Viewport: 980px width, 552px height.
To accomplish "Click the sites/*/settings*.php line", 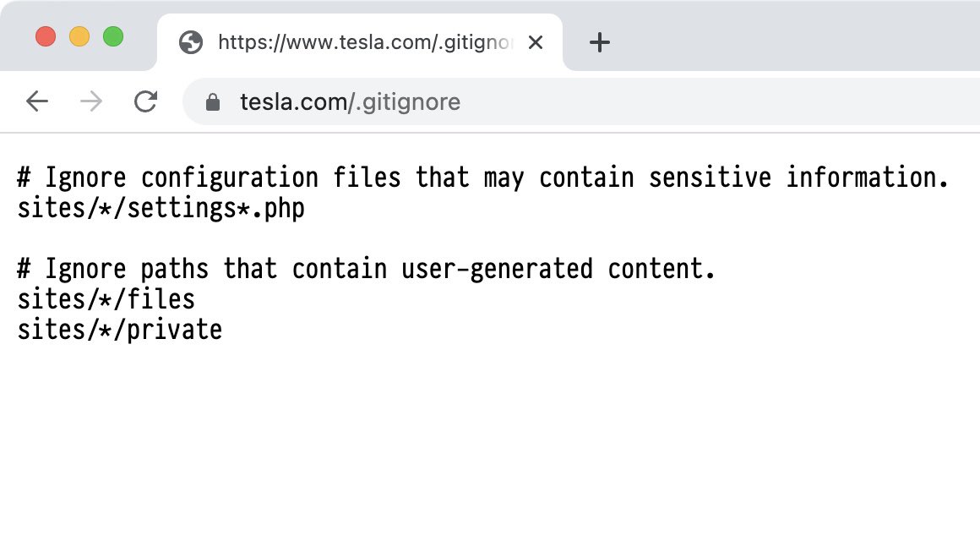I will pos(161,208).
